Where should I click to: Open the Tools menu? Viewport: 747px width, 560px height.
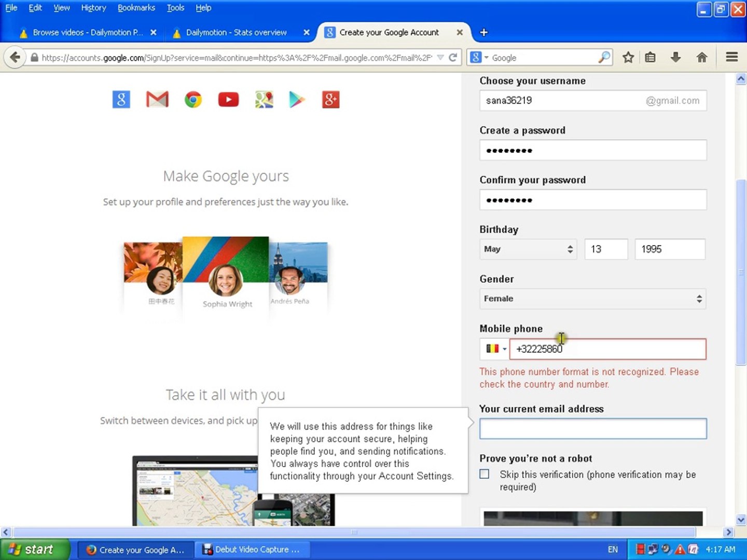175,8
